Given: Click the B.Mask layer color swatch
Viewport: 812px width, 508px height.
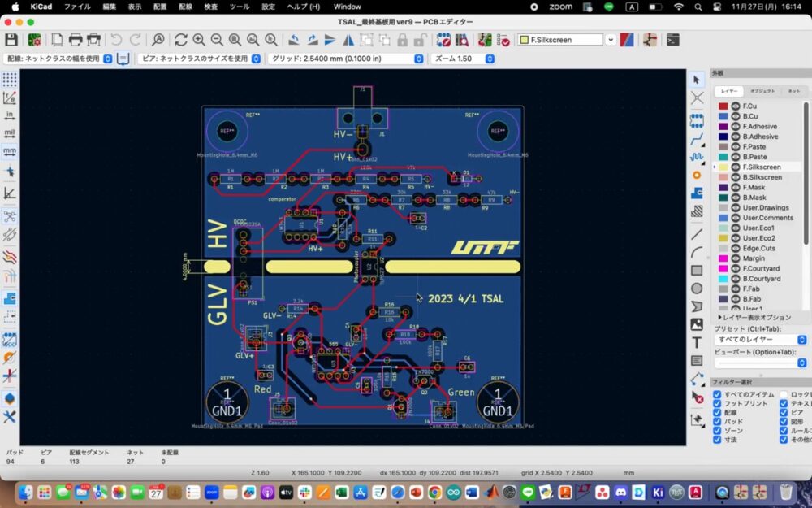Looking at the screenshot, I should click(723, 198).
